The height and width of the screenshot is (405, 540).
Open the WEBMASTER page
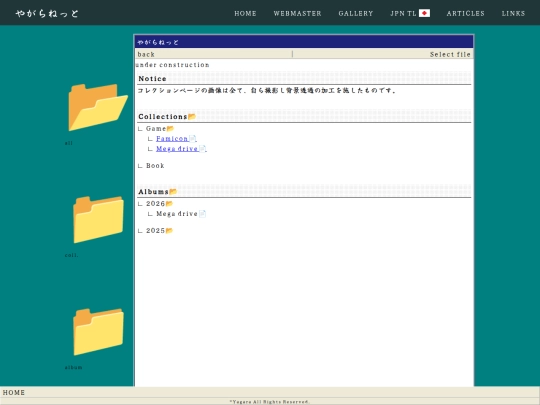[298, 13]
